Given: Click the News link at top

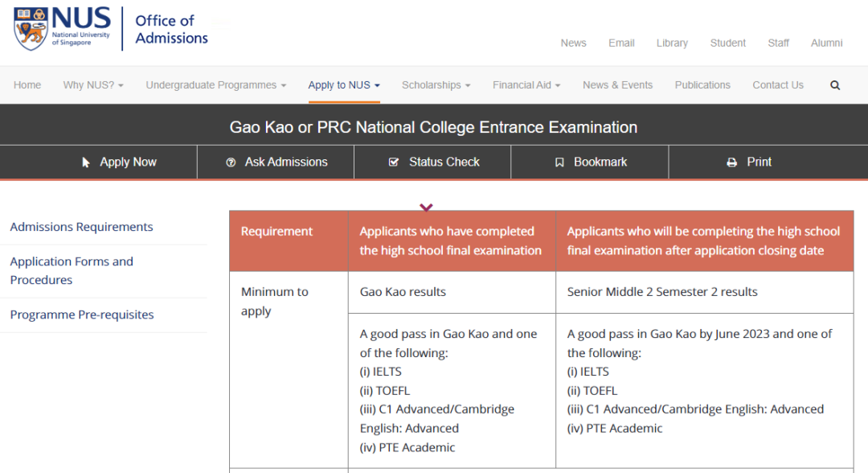Looking at the screenshot, I should pyautogui.click(x=573, y=43).
